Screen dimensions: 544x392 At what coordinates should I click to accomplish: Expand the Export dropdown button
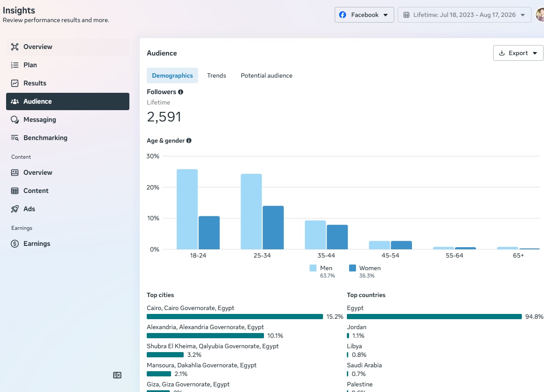coord(518,53)
